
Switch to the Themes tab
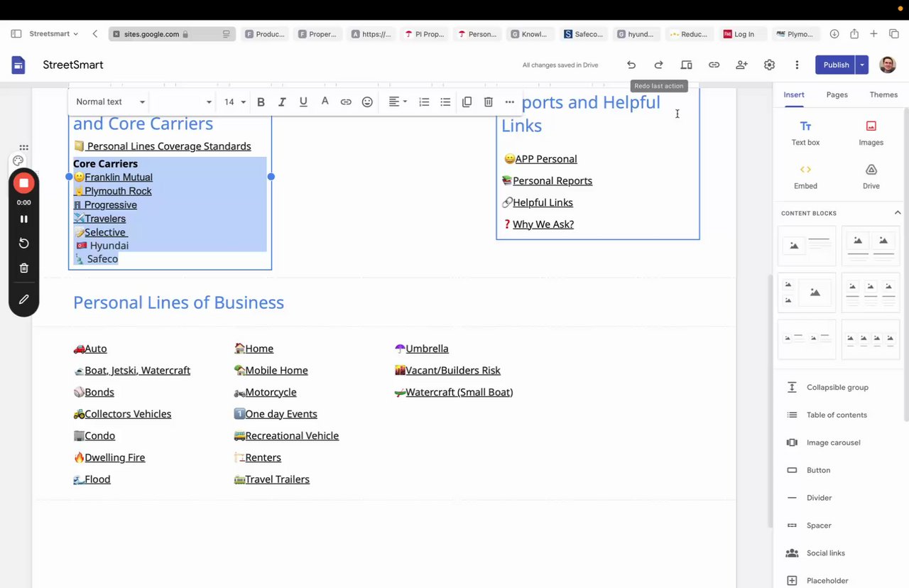click(883, 94)
